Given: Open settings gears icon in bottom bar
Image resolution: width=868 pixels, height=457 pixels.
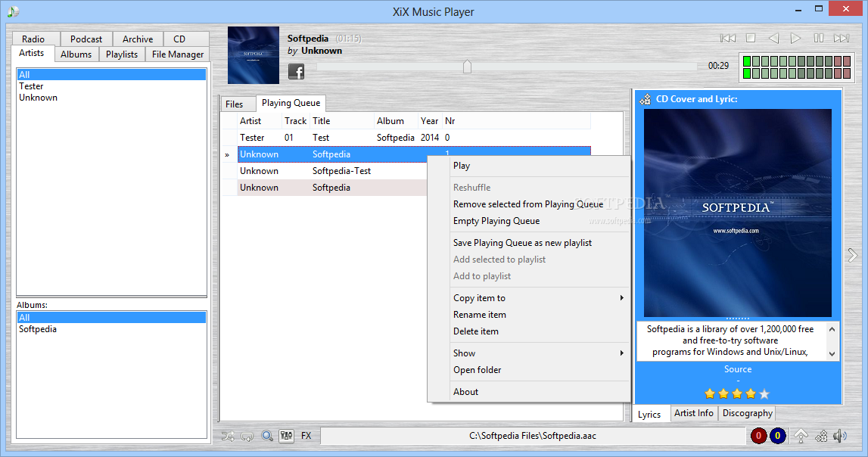Looking at the screenshot, I should point(822,436).
